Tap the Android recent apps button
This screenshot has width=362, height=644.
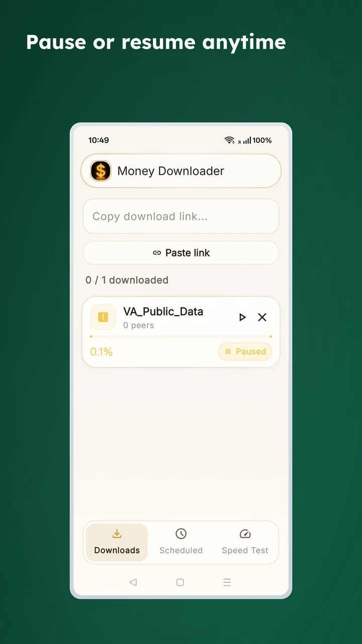point(227,582)
